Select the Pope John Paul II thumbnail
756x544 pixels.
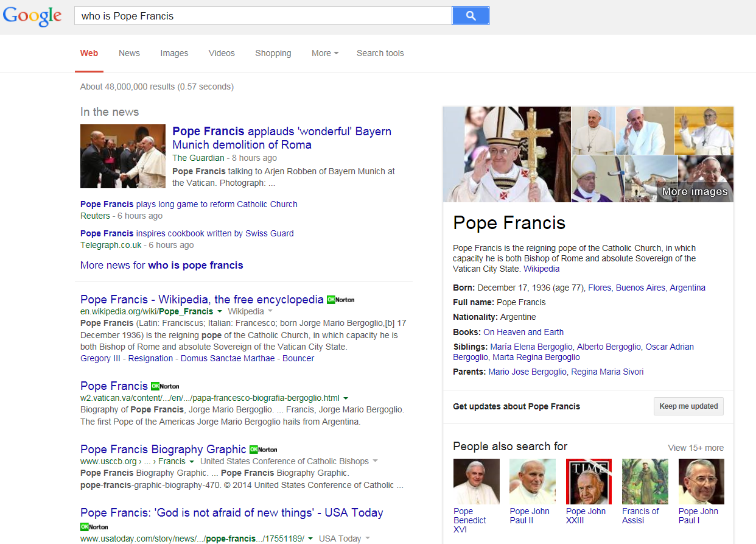[x=533, y=481]
